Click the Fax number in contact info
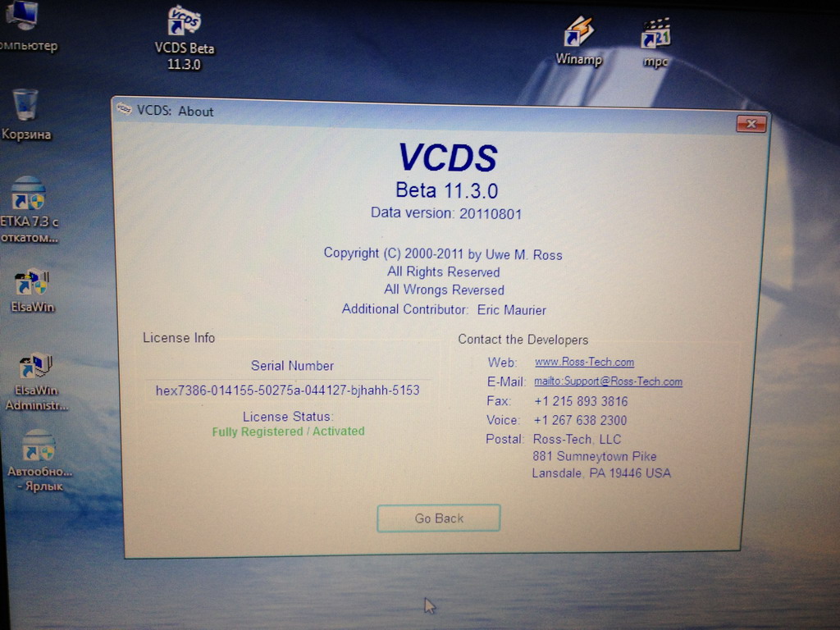840x630 pixels. tap(580, 401)
